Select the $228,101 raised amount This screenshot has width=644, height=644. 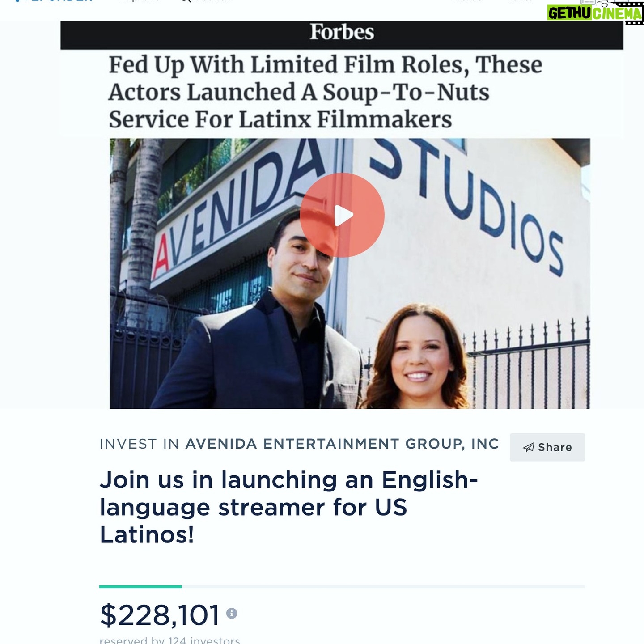(x=160, y=615)
